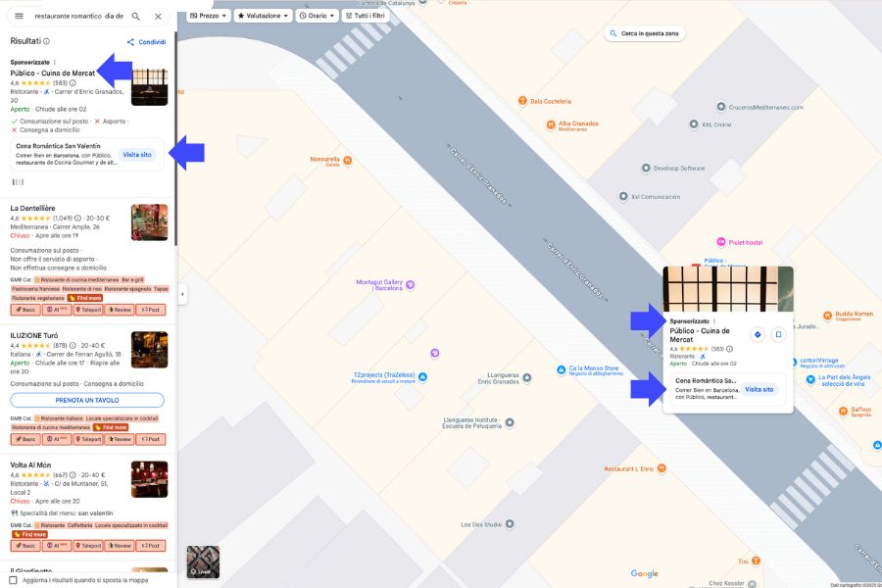Image resolution: width=882 pixels, height=588 pixels.
Task: Select the Montagut Gallery map pin
Action: point(411,285)
